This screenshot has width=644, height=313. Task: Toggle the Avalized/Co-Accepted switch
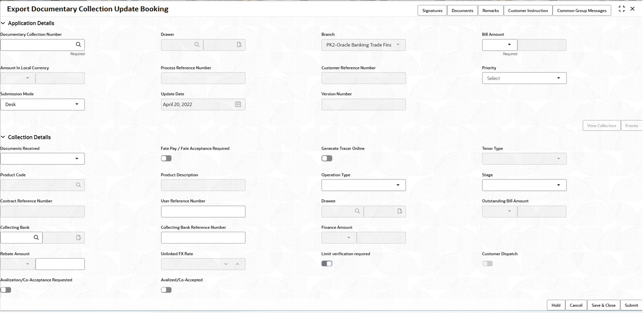coord(166,290)
